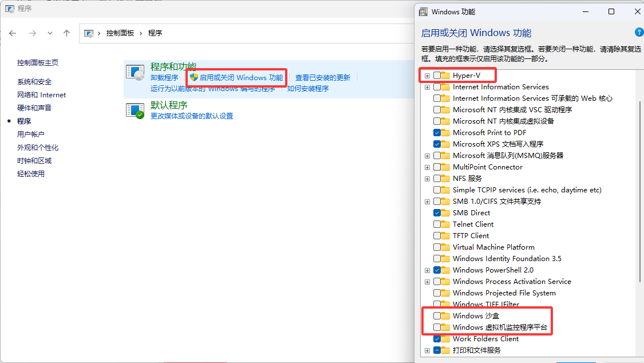Screen dimensions: 644x363
Task: Maximize the Windows 功能 dialog
Action: (611, 11)
